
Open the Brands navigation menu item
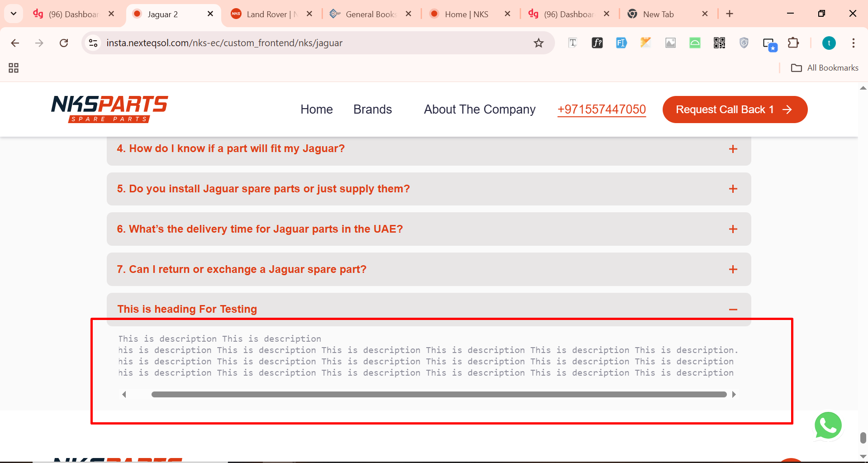pyautogui.click(x=372, y=110)
